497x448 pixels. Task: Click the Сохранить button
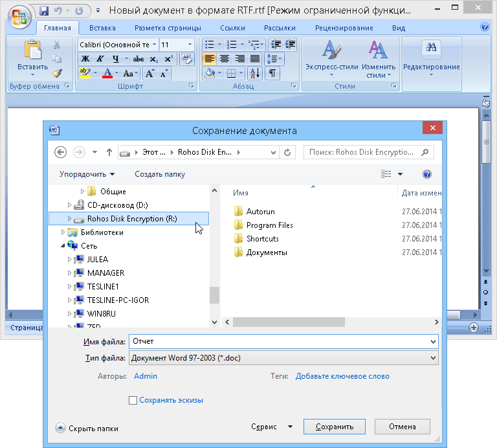[x=335, y=427]
